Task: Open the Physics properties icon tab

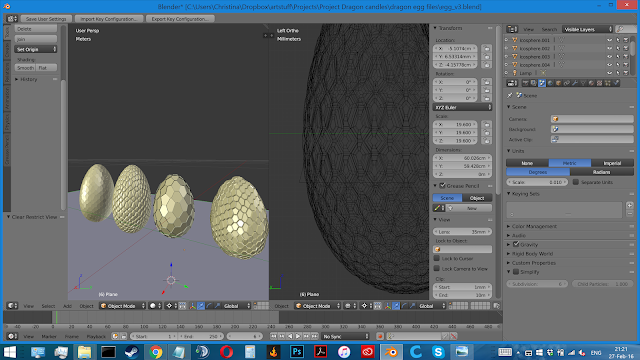Action: tap(616, 83)
